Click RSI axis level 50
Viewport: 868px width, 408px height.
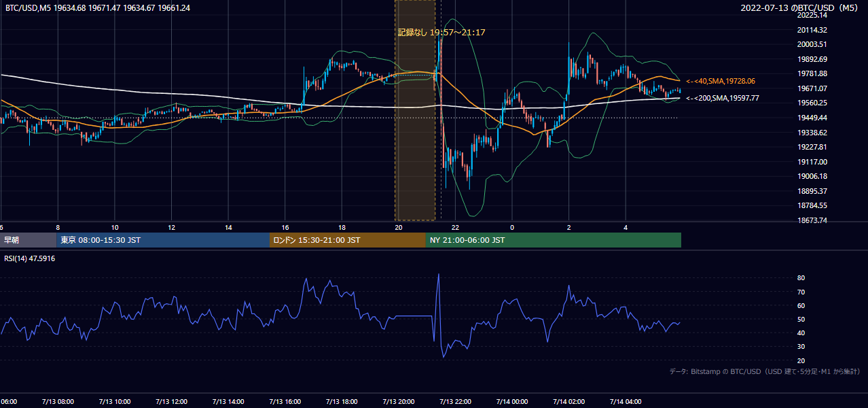pyautogui.click(x=801, y=319)
